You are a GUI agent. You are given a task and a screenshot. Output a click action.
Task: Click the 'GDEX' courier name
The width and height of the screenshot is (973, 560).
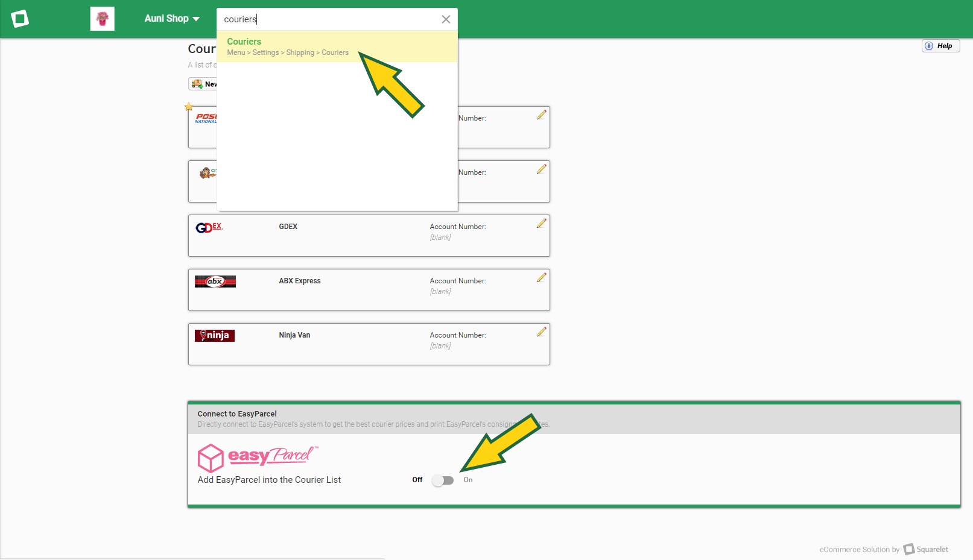click(x=288, y=227)
